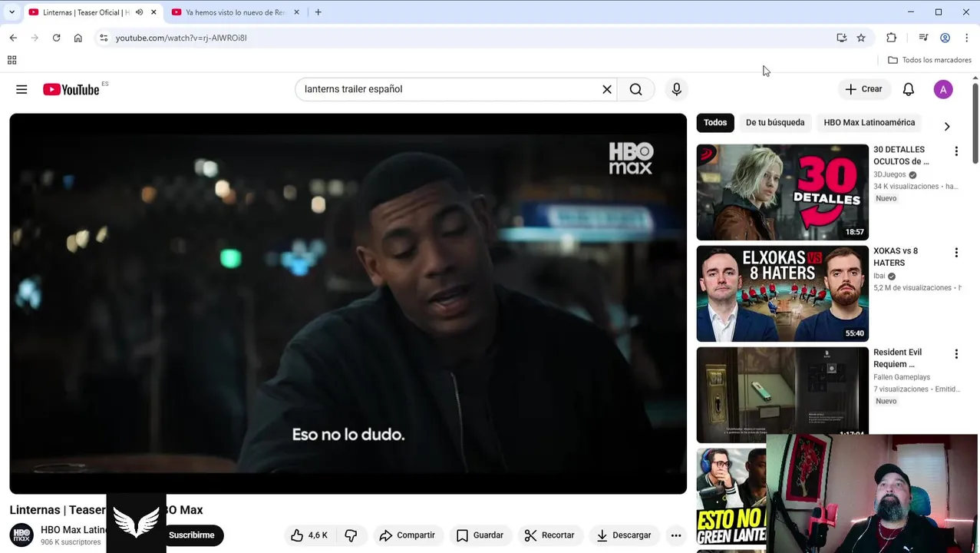Screen dimensions: 980x553
Task: Select the De tu búsqueda chip
Action: [775, 122]
